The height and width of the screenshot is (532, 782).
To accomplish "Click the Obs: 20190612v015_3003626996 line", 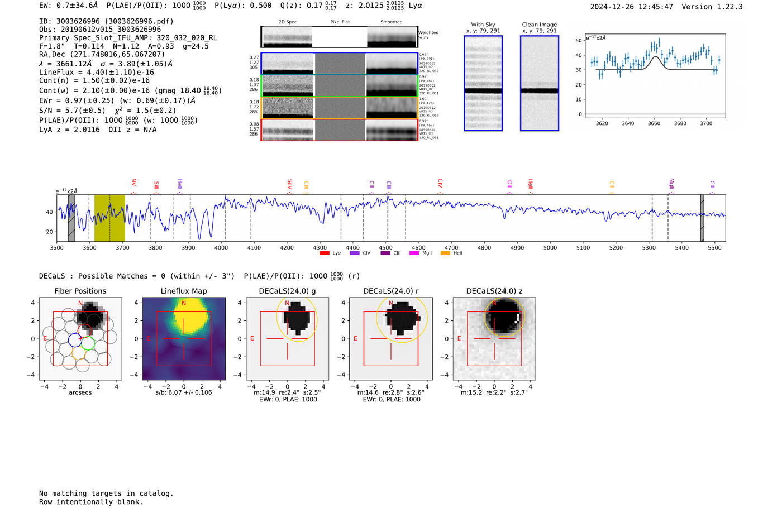I will click(x=100, y=30).
